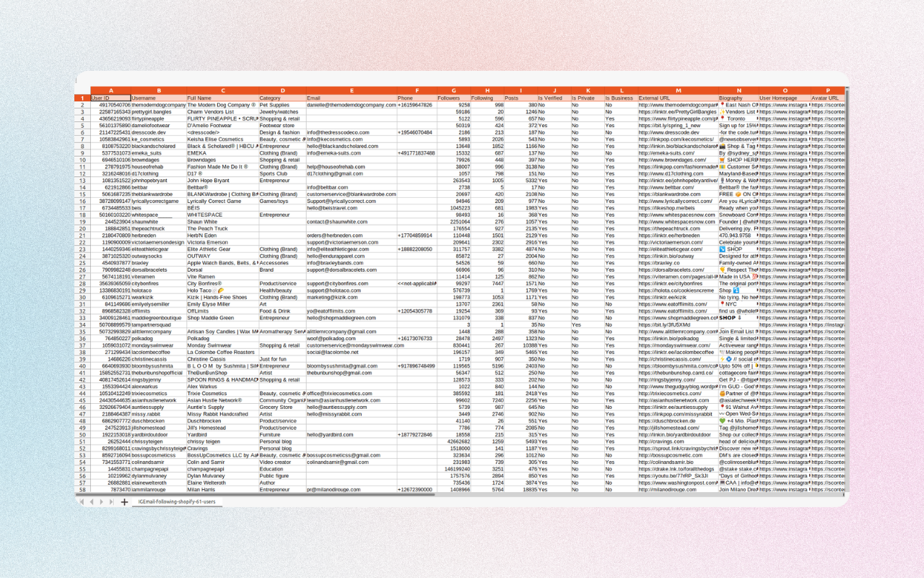Select column M by its header
This screenshot has height=578, width=924.
pos(678,91)
